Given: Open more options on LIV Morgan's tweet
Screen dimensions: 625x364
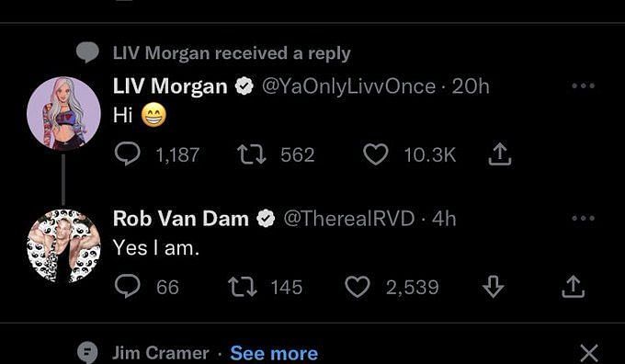Looking at the screenshot, I should (583, 85).
